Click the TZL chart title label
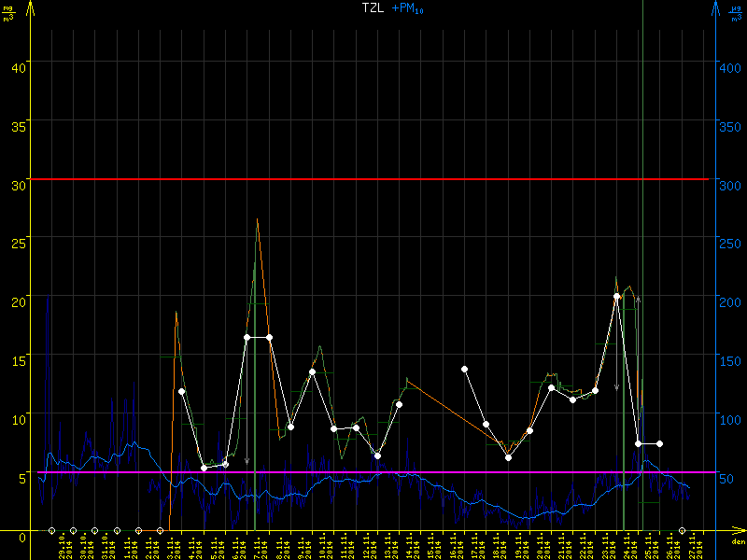Viewport: 747px width, 560px height. pyautogui.click(x=373, y=8)
